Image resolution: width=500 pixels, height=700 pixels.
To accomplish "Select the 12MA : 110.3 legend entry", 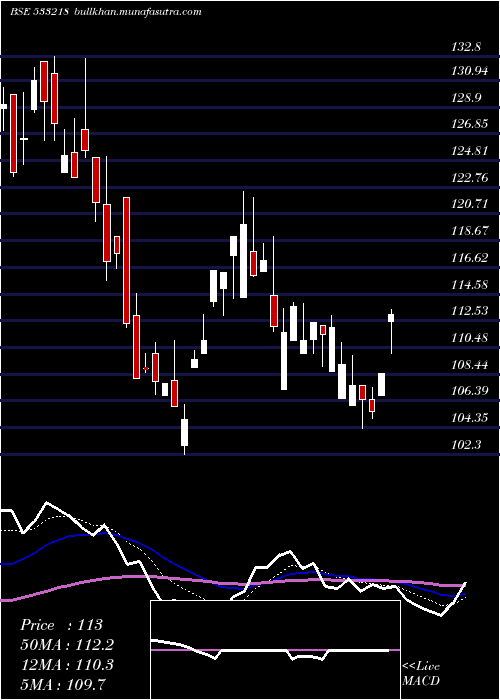I will click(x=67, y=665).
